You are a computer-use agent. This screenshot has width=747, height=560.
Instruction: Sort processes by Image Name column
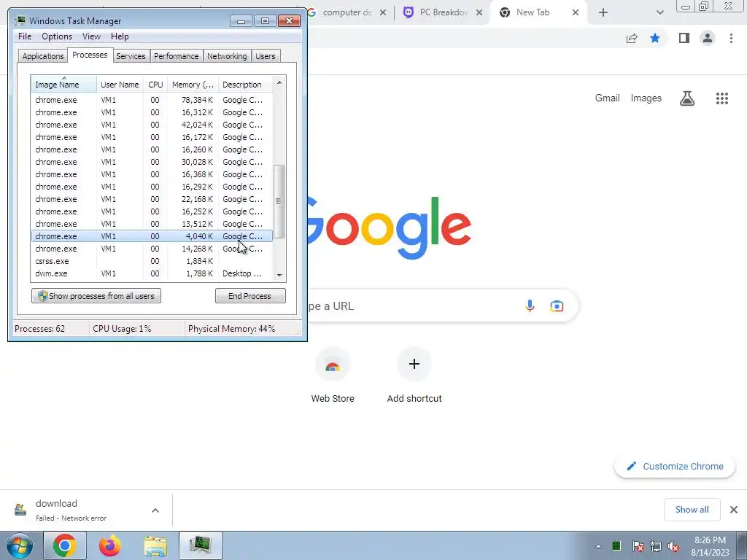64,85
